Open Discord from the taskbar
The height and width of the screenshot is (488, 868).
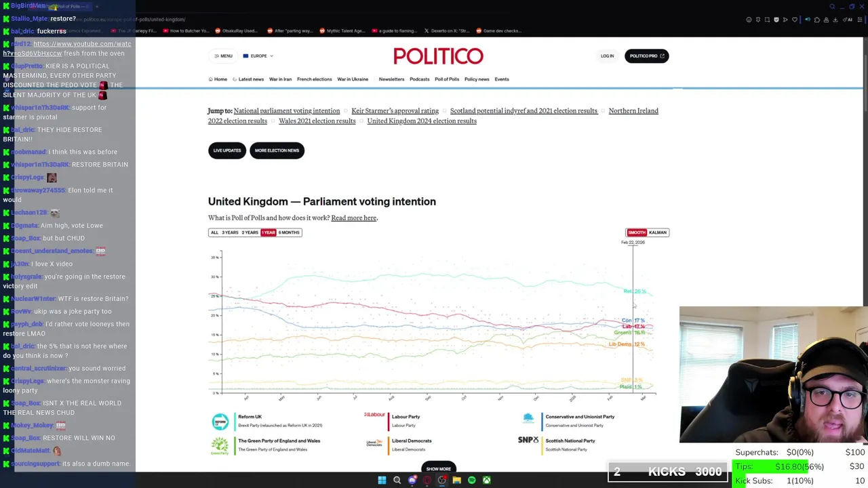[412, 480]
